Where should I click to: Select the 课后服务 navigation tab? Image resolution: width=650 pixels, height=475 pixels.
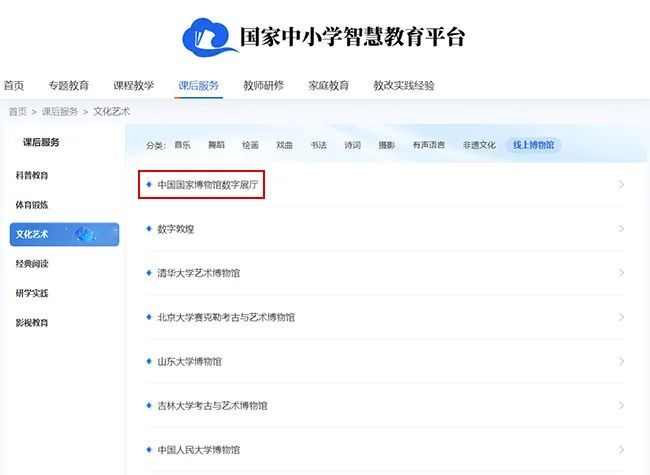pyautogui.click(x=199, y=86)
